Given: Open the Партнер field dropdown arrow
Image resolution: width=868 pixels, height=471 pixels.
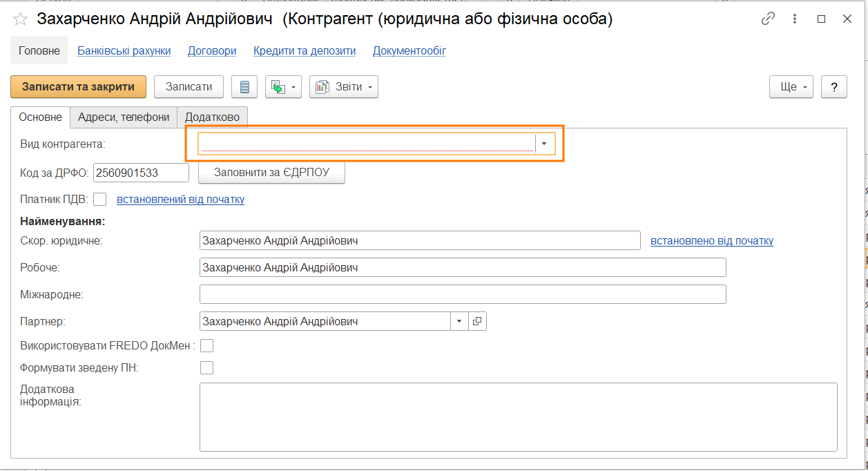Looking at the screenshot, I should point(460,321).
